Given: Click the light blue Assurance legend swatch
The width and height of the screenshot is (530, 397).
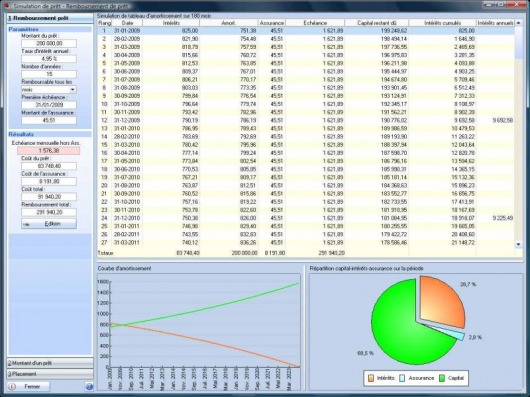Looking at the screenshot, I should (402, 378).
